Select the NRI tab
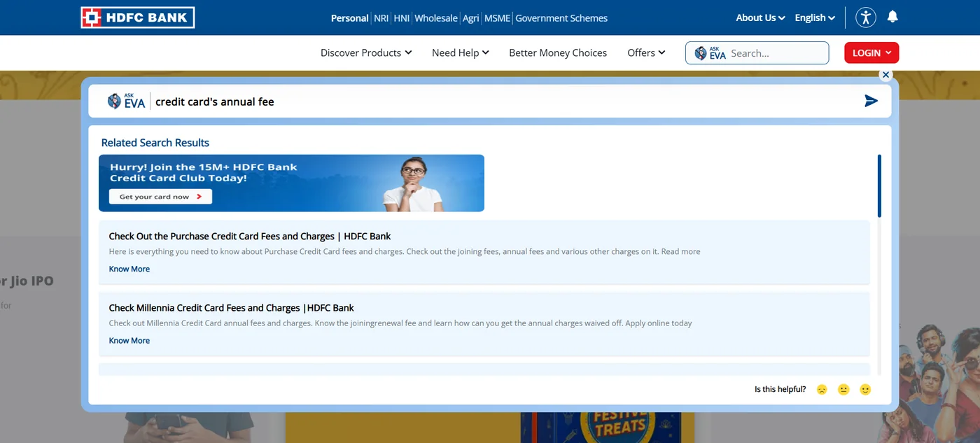The width and height of the screenshot is (980, 443). pyautogui.click(x=381, y=18)
